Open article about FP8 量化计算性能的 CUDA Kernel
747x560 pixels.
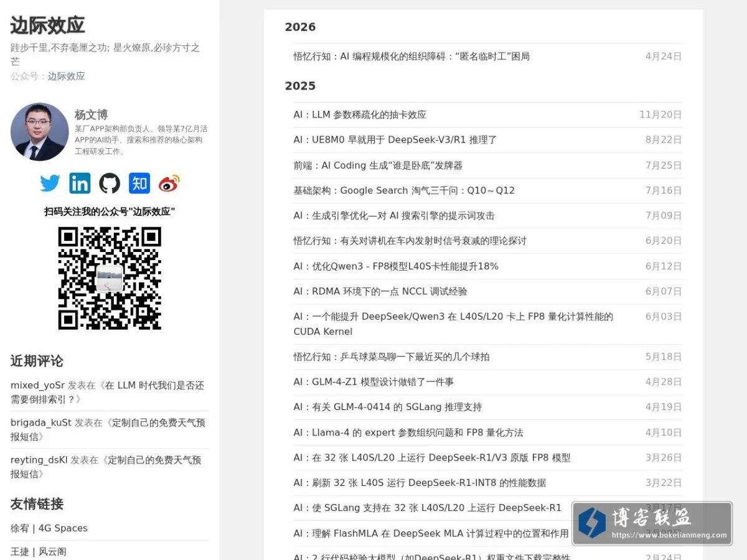click(x=453, y=324)
